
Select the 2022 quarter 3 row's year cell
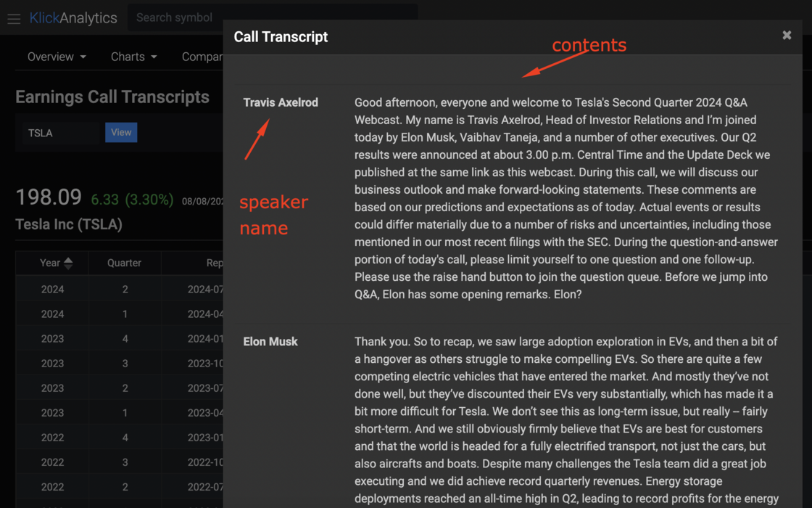52,462
